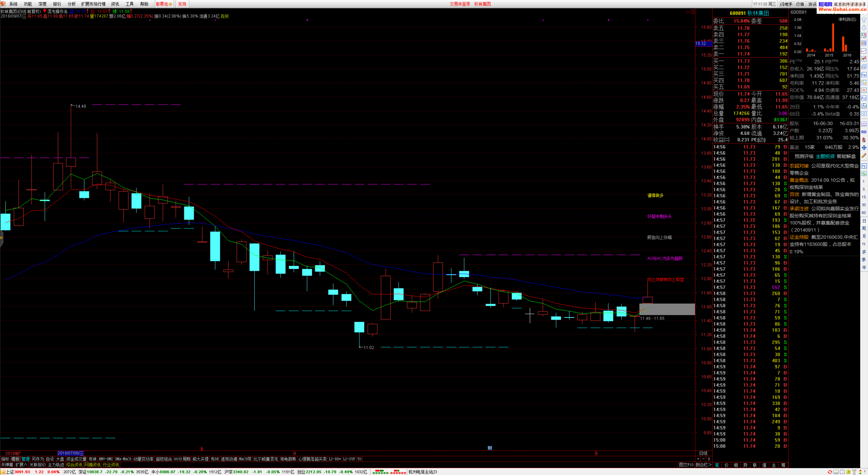
Task: Click the 2016/07/06 date marker on timeline
Action: [70, 453]
